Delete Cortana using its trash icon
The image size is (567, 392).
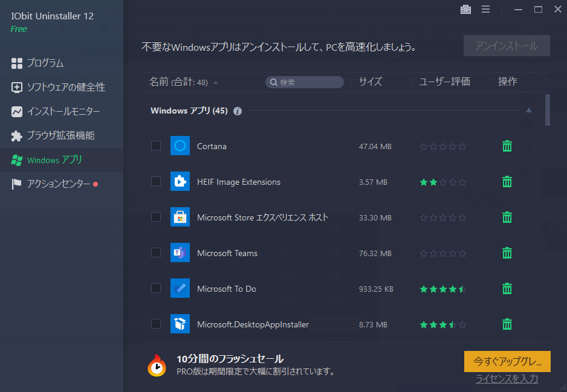[x=507, y=146]
